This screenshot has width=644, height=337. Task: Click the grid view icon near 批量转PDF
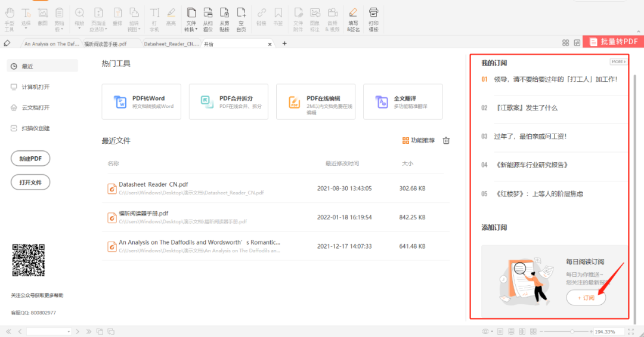tap(565, 43)
